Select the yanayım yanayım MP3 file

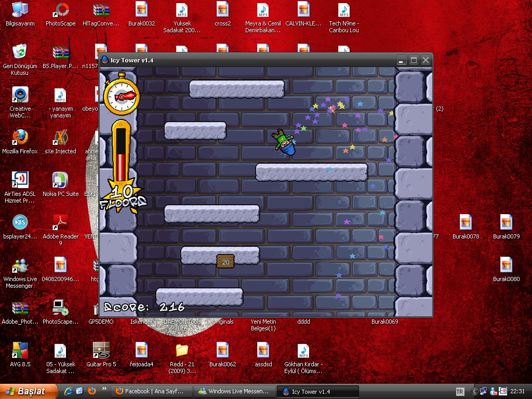(60, 102)
